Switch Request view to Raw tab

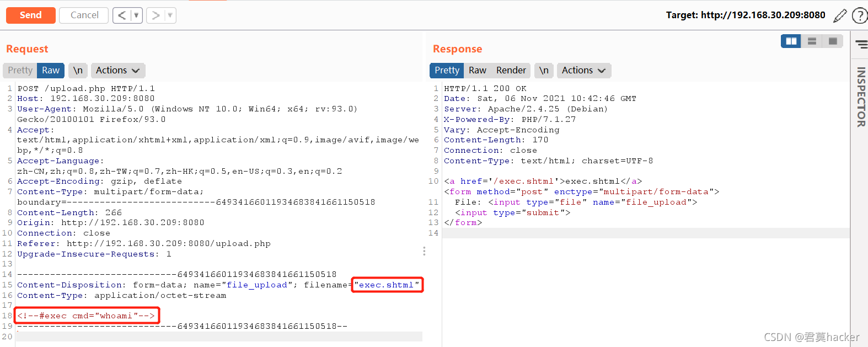click(x=51, y=71)
